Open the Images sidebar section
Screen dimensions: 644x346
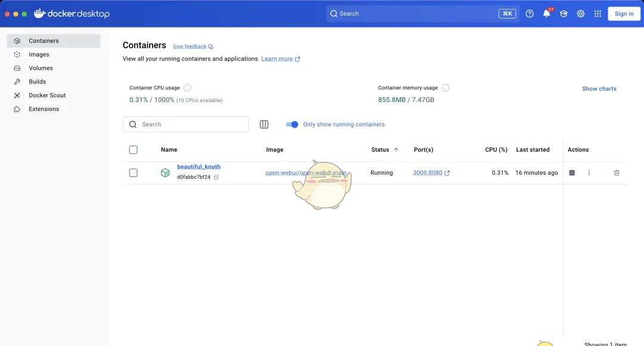(54, 54)
